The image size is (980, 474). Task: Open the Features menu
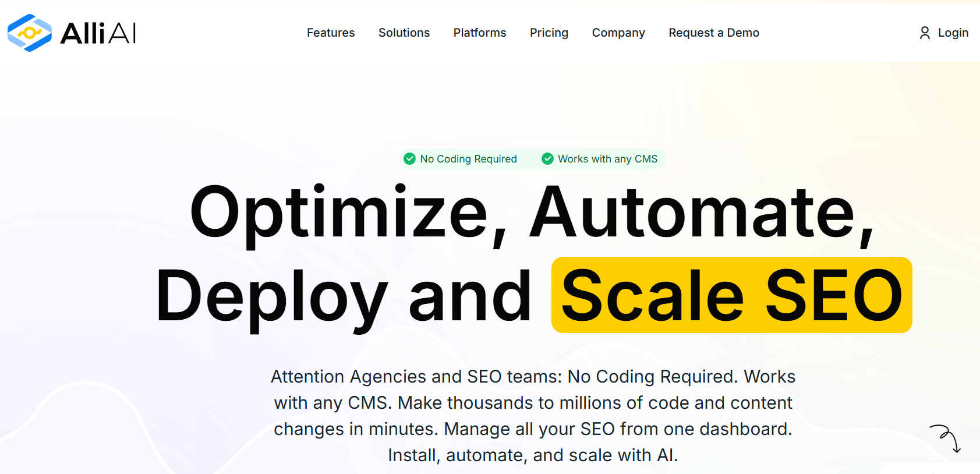pyautogui.click(x=331, y=33)
